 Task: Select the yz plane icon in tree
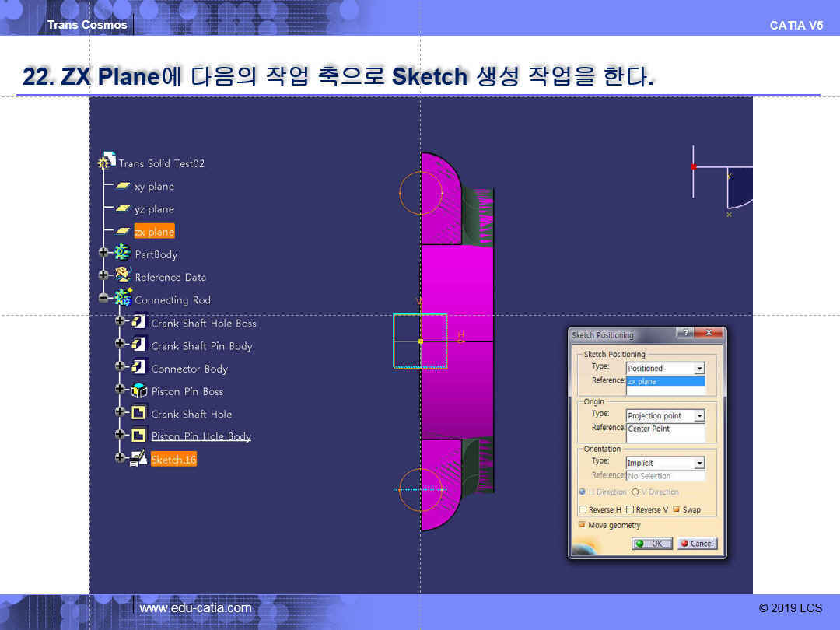coord(123,209)
